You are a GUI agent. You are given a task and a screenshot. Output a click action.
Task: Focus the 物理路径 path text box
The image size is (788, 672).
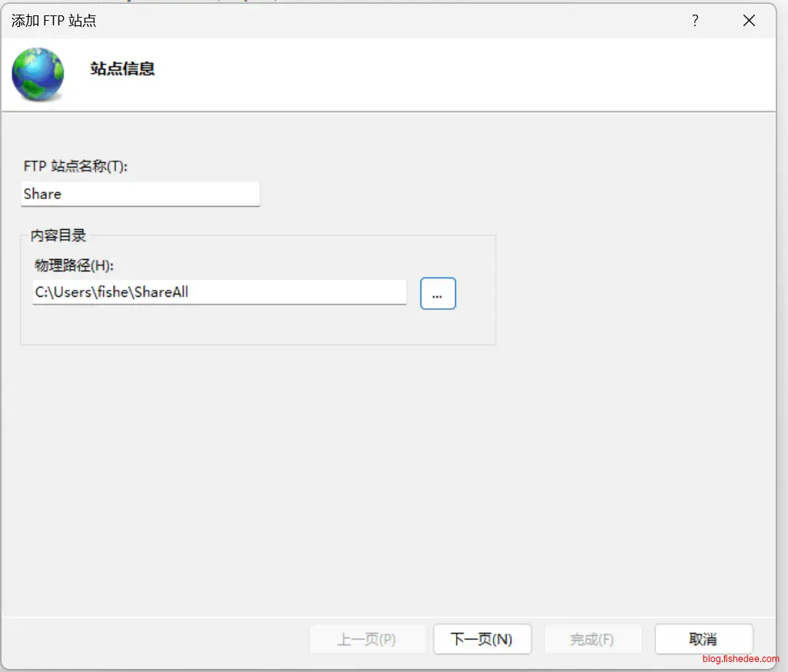click(x=219, y=292)
